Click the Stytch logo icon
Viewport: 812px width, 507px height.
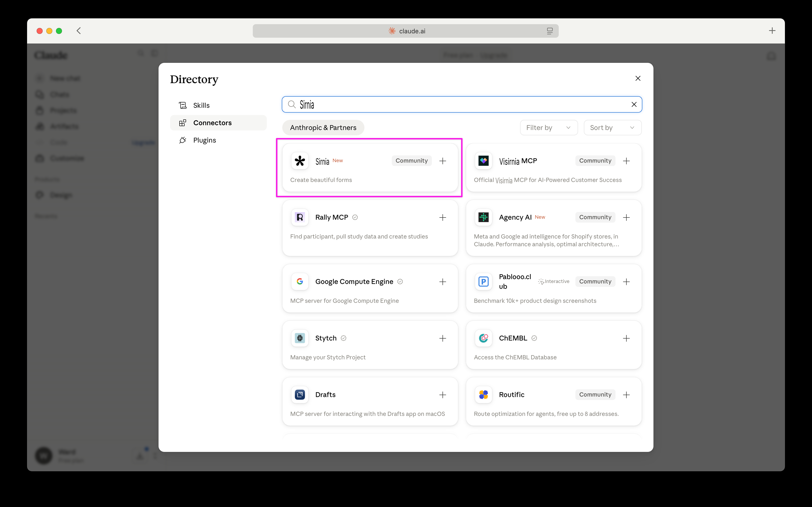(300, 338)
